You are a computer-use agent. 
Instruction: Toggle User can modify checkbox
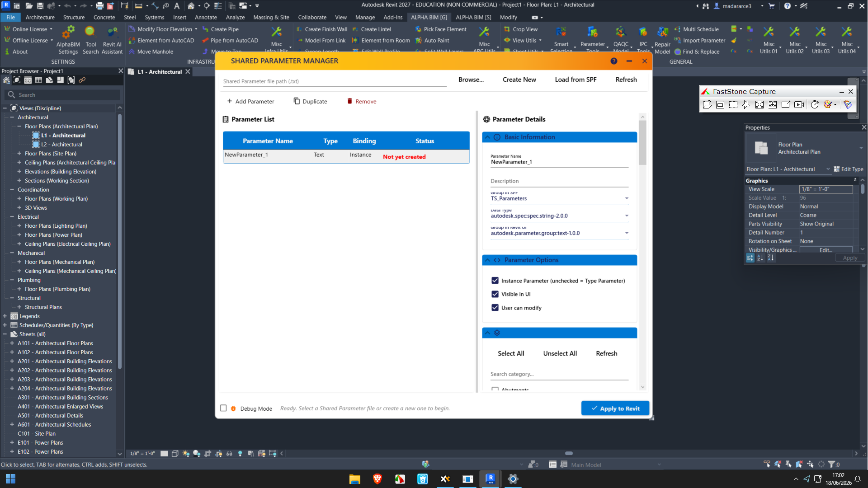tap(495, 308)
